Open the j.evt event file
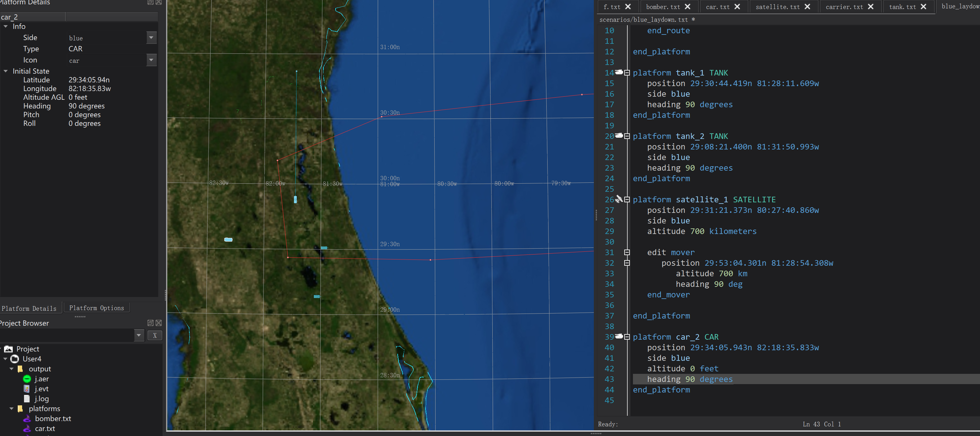 coord(42,389)
